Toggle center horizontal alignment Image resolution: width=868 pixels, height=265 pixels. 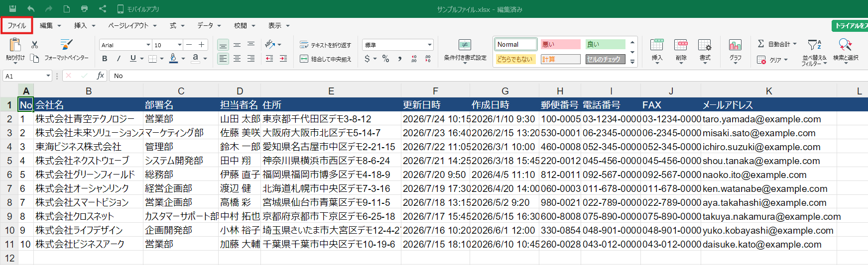click(237, 59)
